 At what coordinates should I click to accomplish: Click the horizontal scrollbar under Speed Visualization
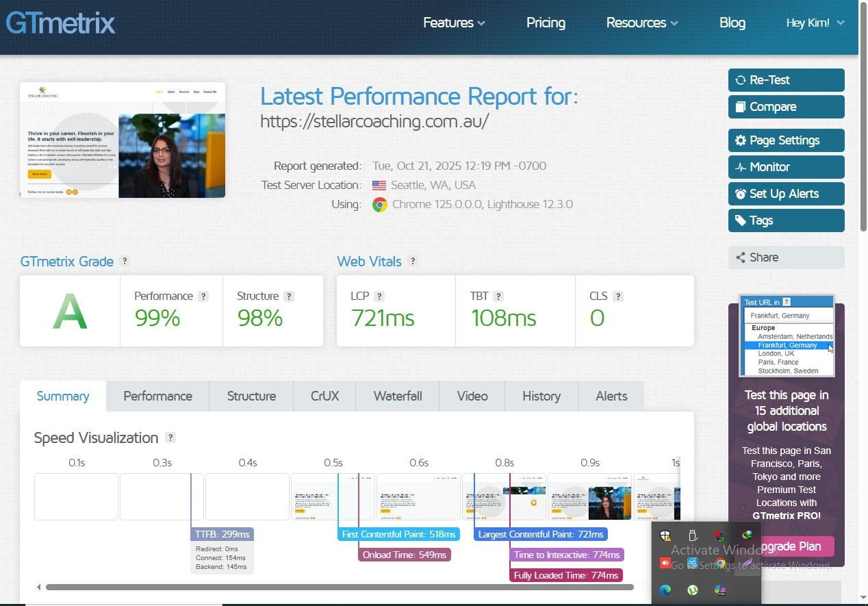click(340, 587)
